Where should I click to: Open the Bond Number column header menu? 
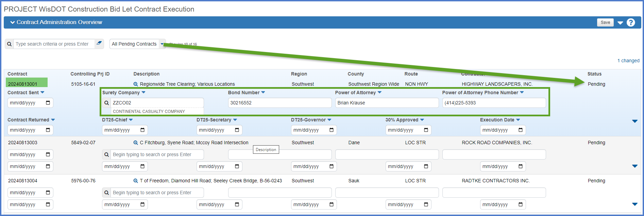[x=263, y=93]
